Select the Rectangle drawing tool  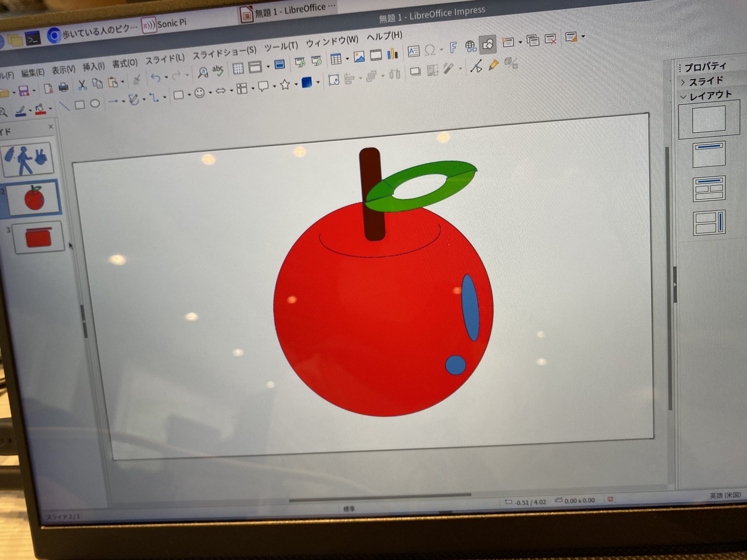(80, 105)
